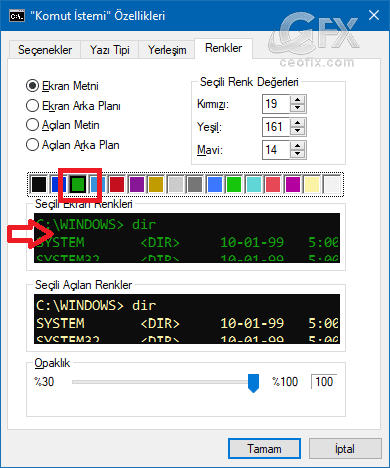Increase the Kırmızı value with up arrow
The height and width of the screenshot is (468, 390).
pyautogui.click(x=298, y=100)
